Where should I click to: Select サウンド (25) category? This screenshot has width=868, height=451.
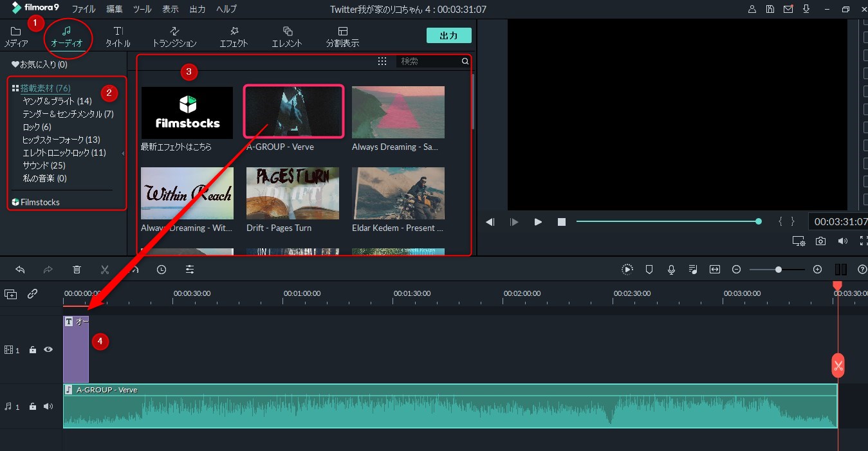[x=44, y=165]
